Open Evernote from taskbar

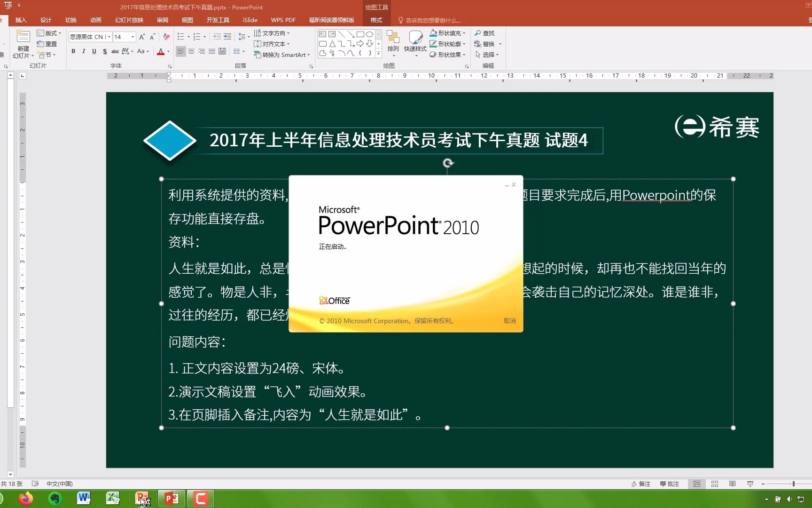click(x=55, y=498)
